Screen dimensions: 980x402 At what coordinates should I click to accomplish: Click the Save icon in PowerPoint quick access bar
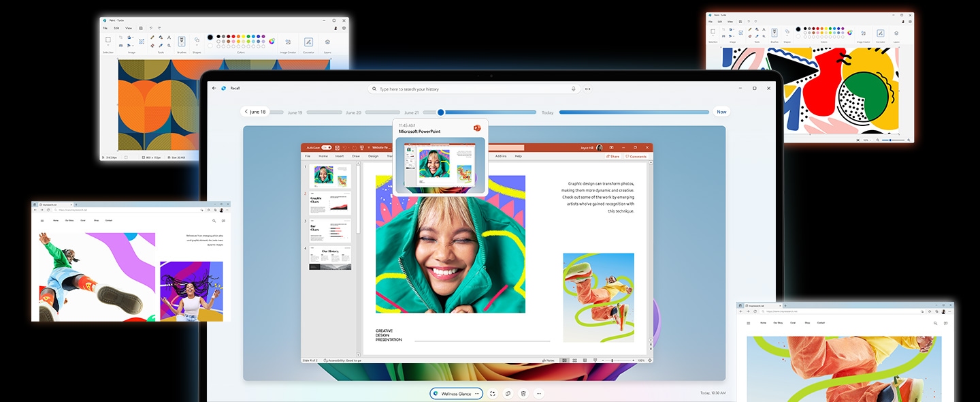click(337, 147)
